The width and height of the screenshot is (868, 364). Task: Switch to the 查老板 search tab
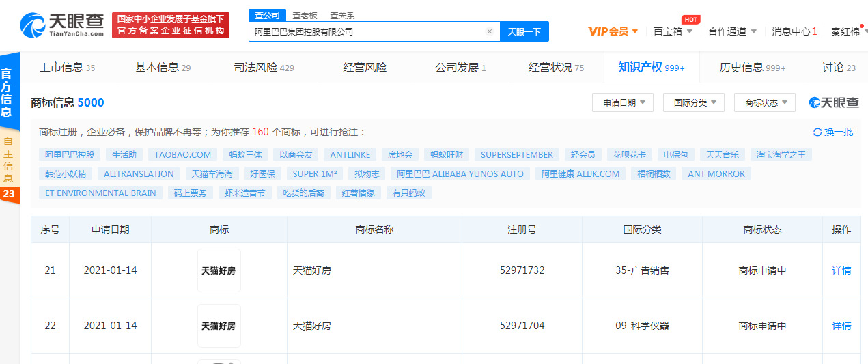point(305,15)
